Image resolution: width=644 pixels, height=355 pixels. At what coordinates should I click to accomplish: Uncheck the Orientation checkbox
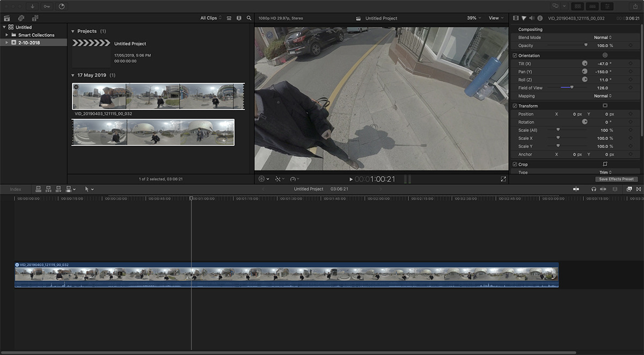point(515,55)
